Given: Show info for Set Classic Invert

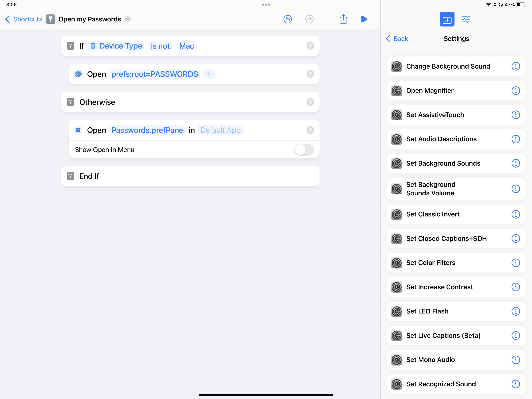Looking at the screenshot, I should [x=515, y=214].
